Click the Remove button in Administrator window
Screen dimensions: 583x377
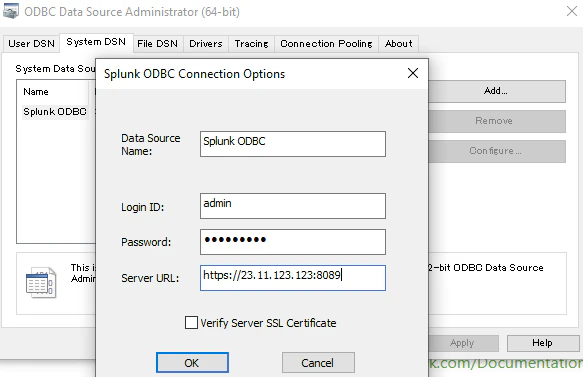497,121
